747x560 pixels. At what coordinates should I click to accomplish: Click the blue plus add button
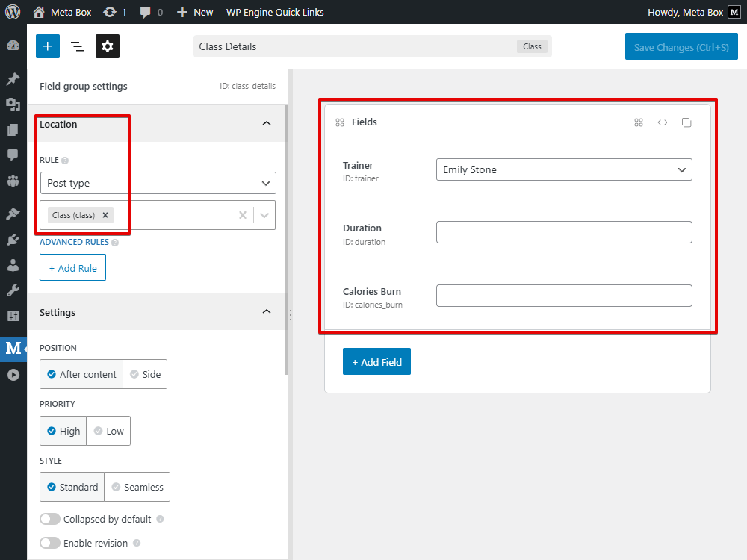[48, 46]
